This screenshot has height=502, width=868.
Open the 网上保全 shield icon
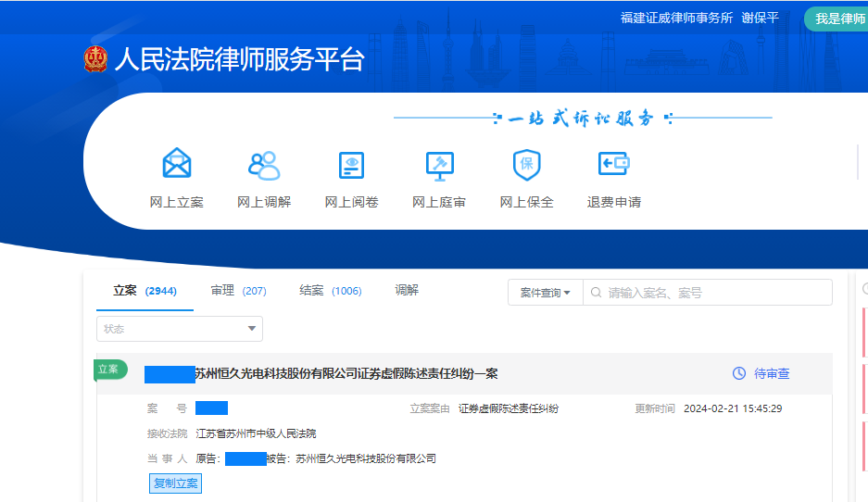[526, 164]
